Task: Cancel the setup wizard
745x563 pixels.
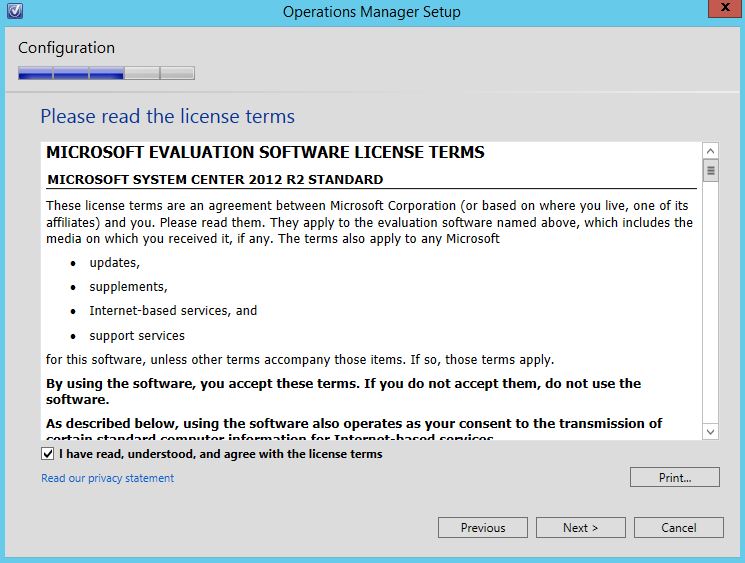Action: (x=678, y=527)
